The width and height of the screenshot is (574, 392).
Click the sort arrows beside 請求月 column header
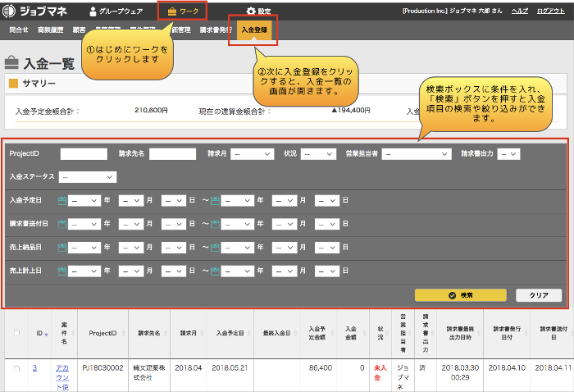click(202, 333)
